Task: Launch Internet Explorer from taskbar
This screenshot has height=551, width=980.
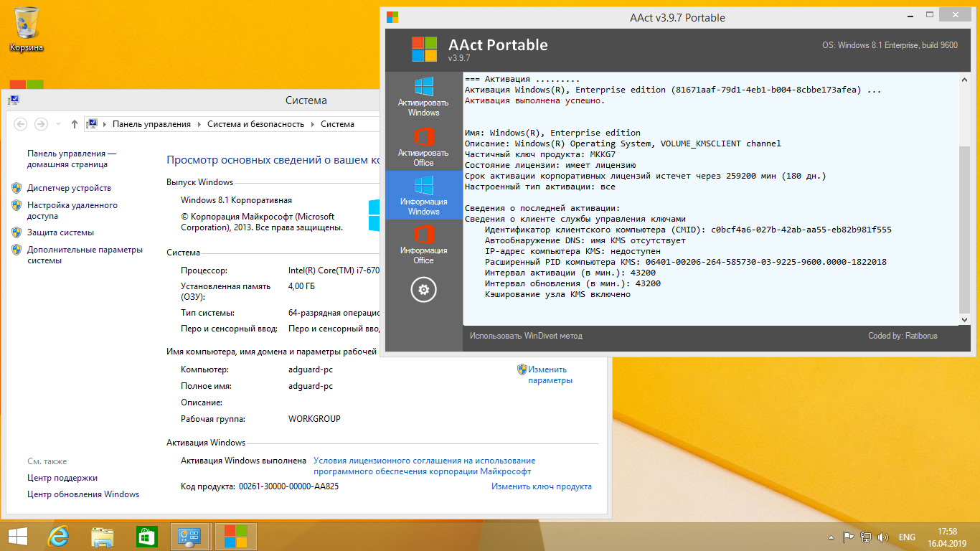Action: [58, 537]
